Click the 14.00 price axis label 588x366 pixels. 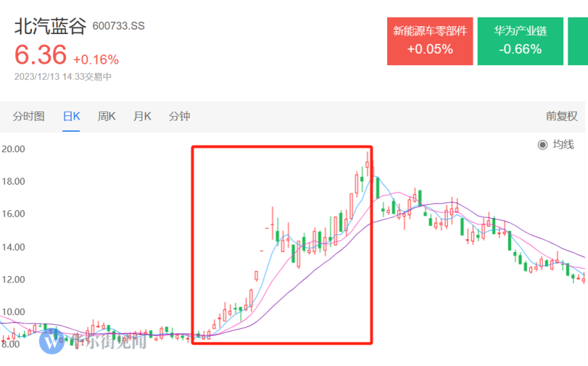13,247
